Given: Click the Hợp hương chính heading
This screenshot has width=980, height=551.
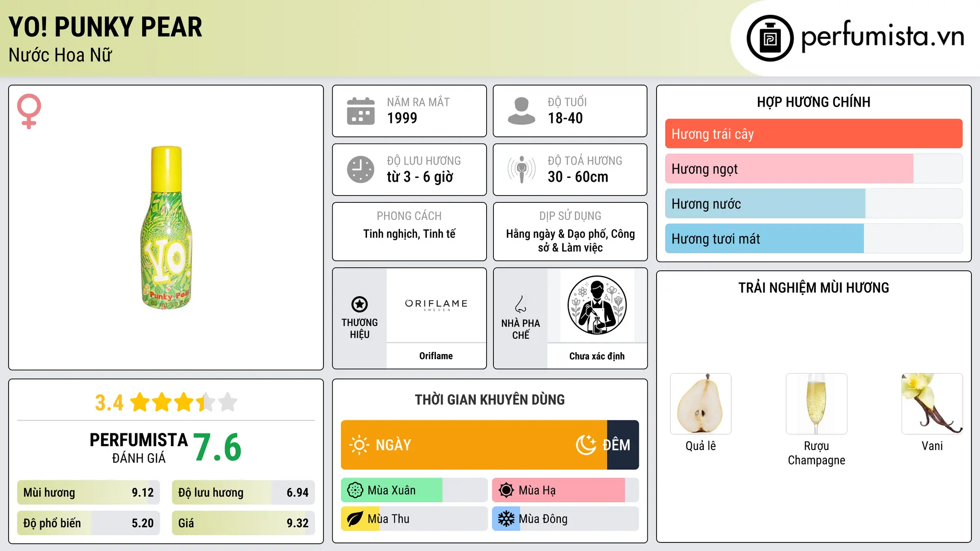Looking at the screenshot, I should [x=813, y=102].
